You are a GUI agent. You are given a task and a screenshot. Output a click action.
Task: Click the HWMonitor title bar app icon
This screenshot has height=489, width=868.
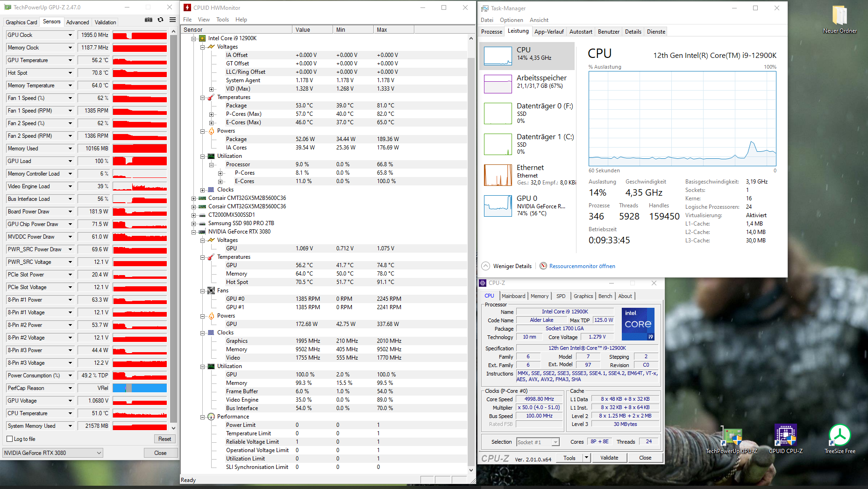pyautogui.click(x=187, y=7)
